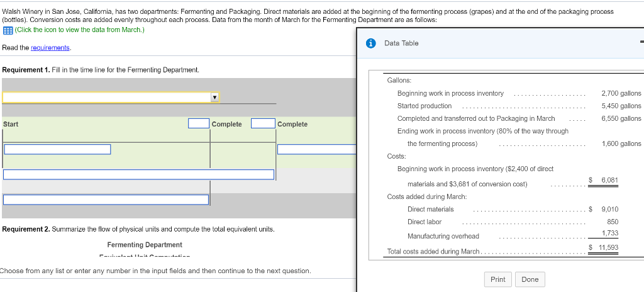Click the percent input before first Complete
The height and width of the screenshot is (292, 644).
(199, 123)
